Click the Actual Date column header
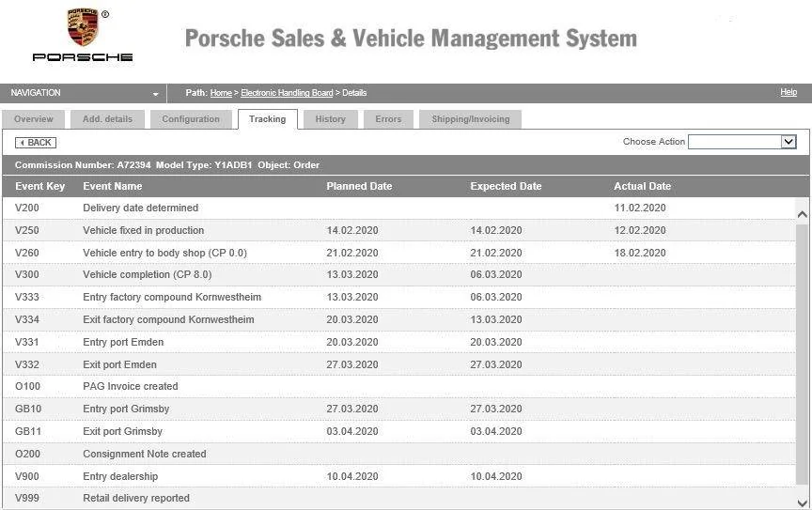Screen dimensions: 812x510 pyautogui.click(x=642, y=186)
